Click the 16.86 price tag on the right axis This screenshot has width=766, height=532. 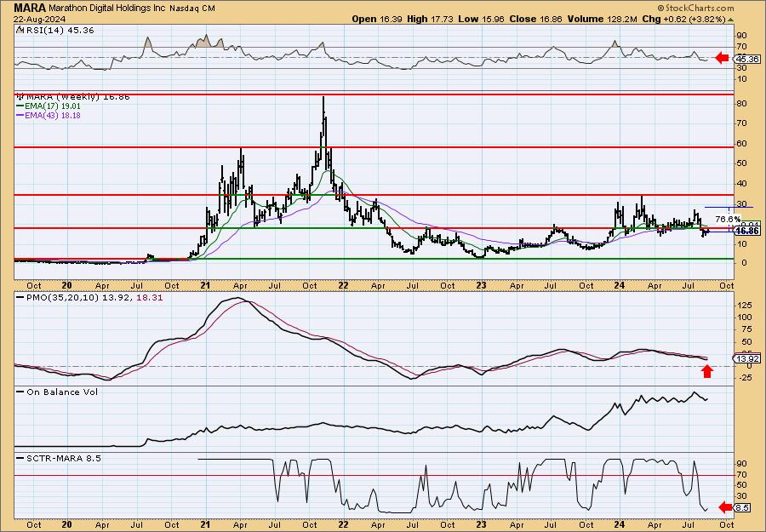click(747, 231)
